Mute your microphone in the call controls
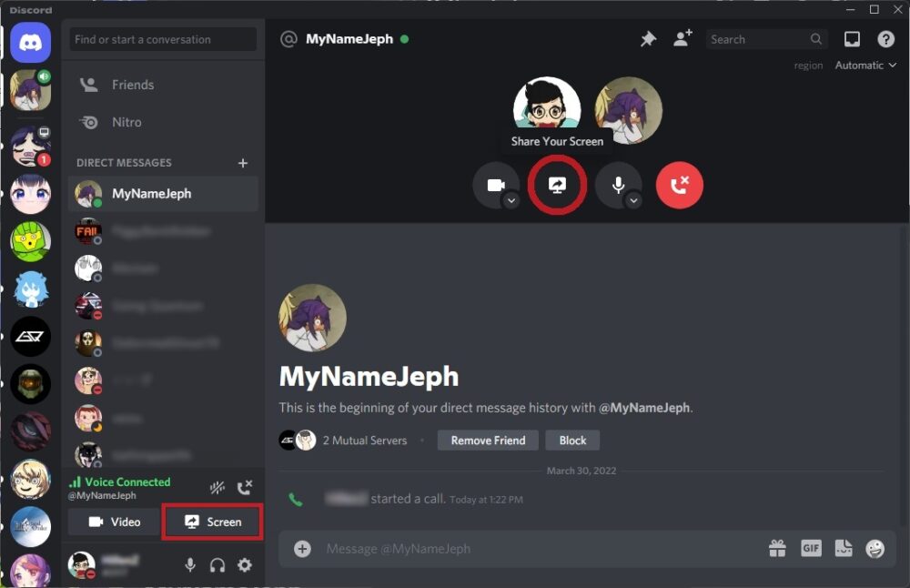Image resolution: width=910 pixels, height=588 pixels. [x=618, y=185]
